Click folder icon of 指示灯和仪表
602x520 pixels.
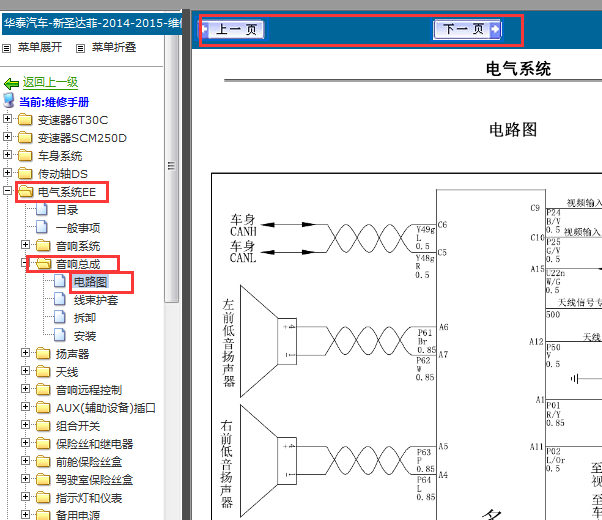click(43, 497)
